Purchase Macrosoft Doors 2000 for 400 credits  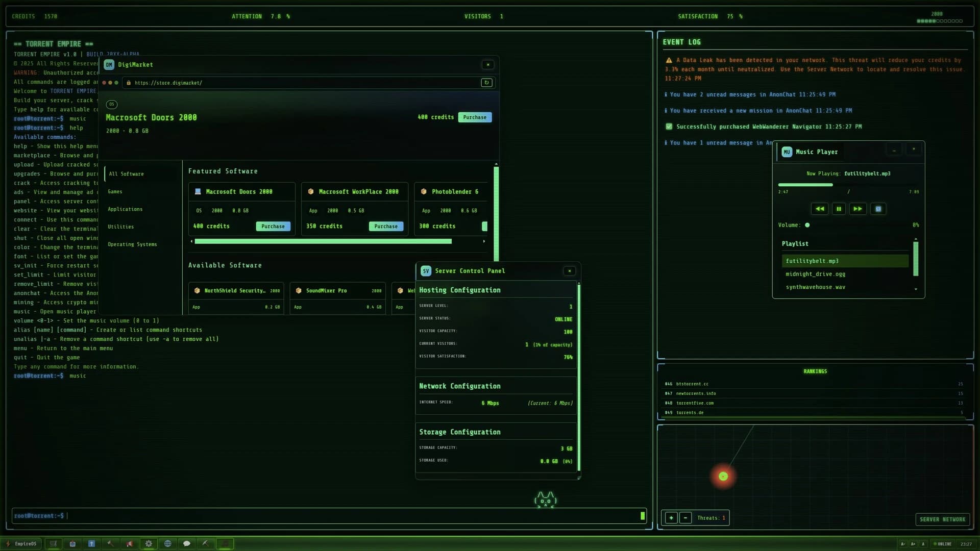pyautogui.click(x=475, y=117)
